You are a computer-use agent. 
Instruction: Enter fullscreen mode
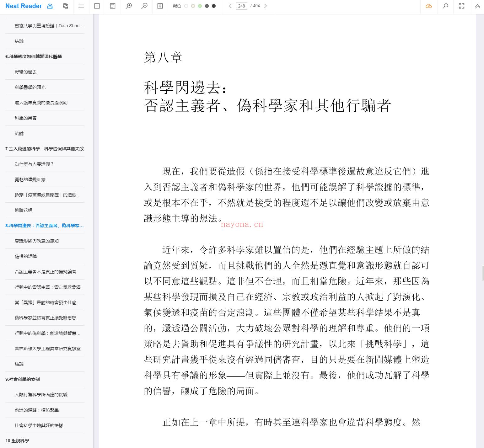click(x=462, y=6)
